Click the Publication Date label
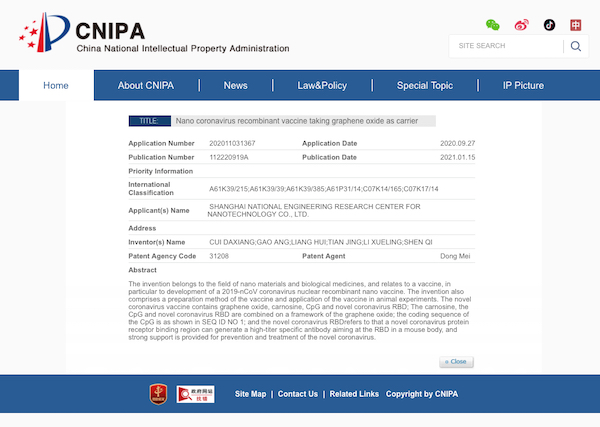 329,157
